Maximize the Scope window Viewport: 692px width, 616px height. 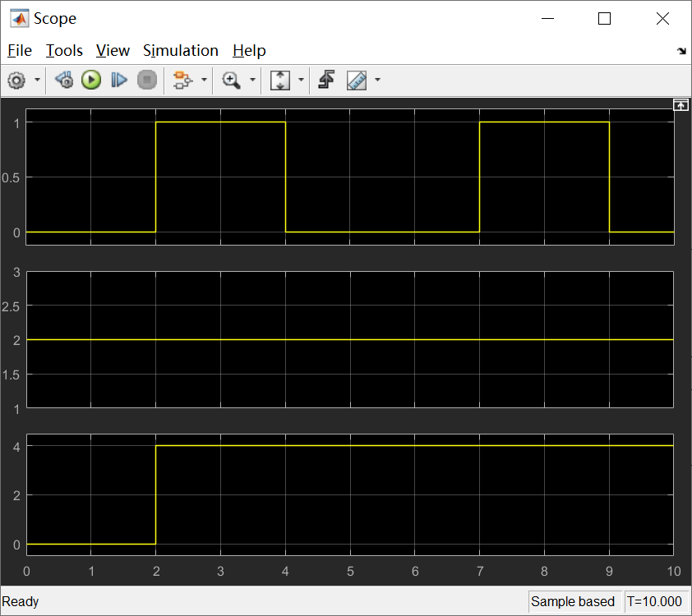(605, 19)
